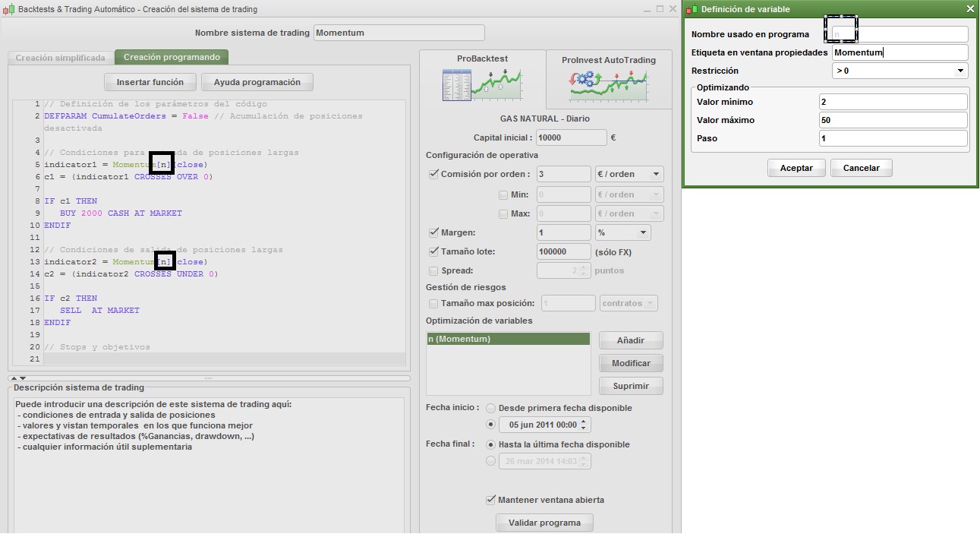Toggle the Margen checkbox
Screen dimensions: 980x534
[433, 232]
